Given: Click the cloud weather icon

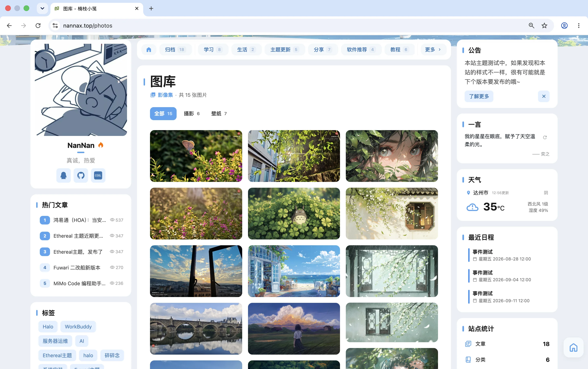Looking at the screenshot, I should (472, 207).
